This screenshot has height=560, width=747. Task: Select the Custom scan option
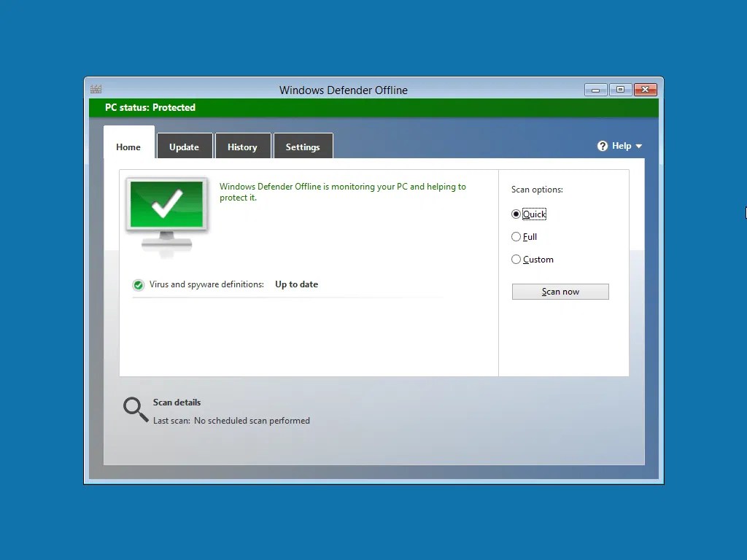pyautogui.click(x=516, y=259)
